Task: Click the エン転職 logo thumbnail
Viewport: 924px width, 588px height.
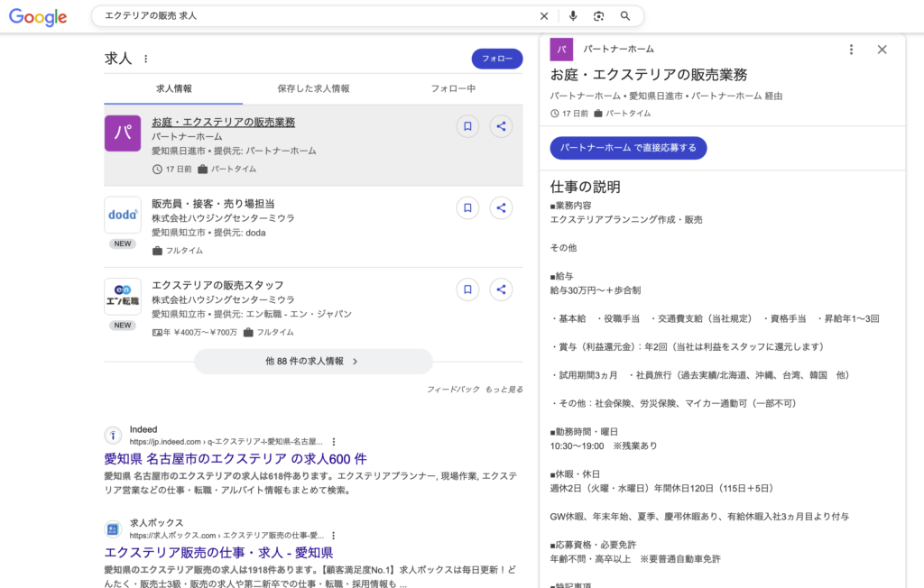Action: click(x=123, y=297)
